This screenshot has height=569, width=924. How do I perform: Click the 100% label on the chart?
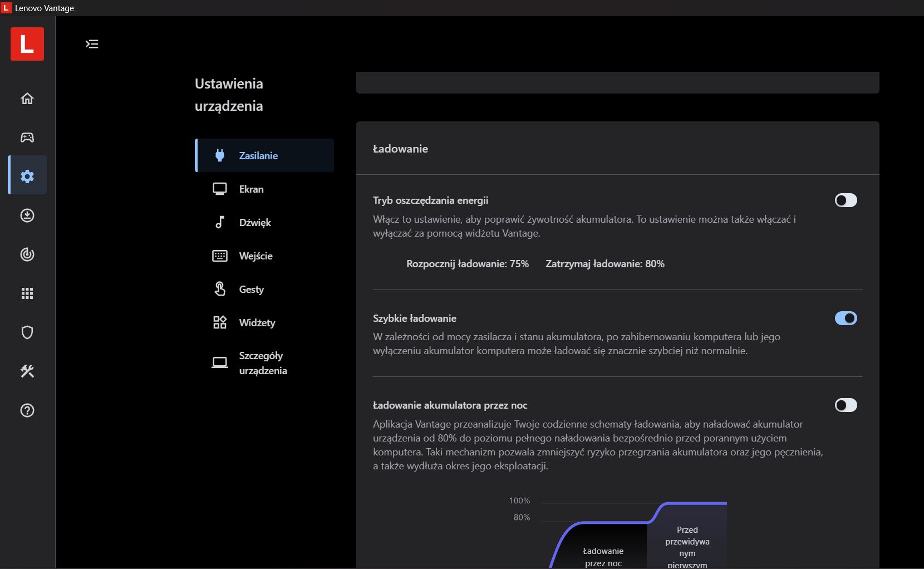[519, 501]
